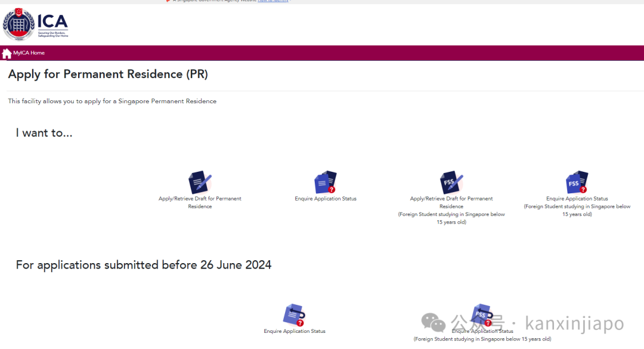Open Apply/Retrieve Draft for Permanent Residence text link

(x=200, y=203)
